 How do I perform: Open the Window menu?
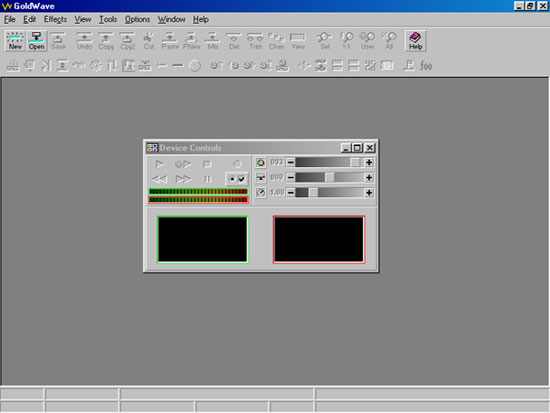171,19
